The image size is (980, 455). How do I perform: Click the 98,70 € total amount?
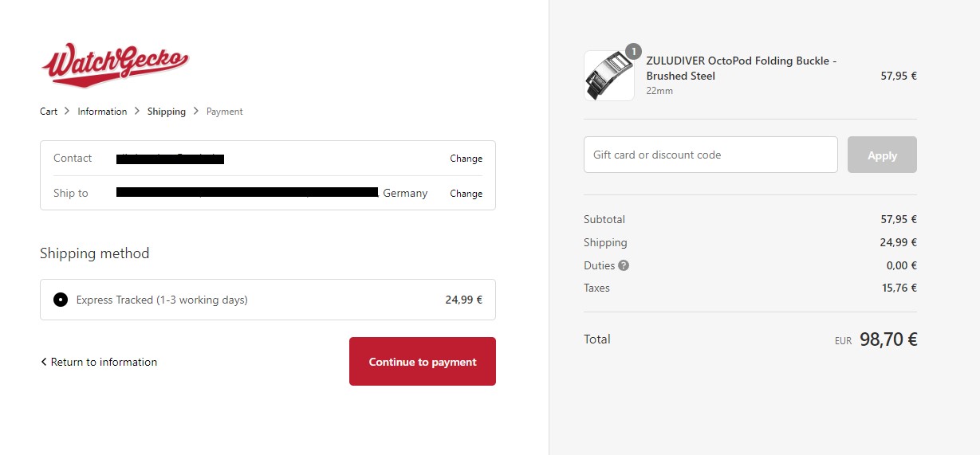tap(888, 339)
